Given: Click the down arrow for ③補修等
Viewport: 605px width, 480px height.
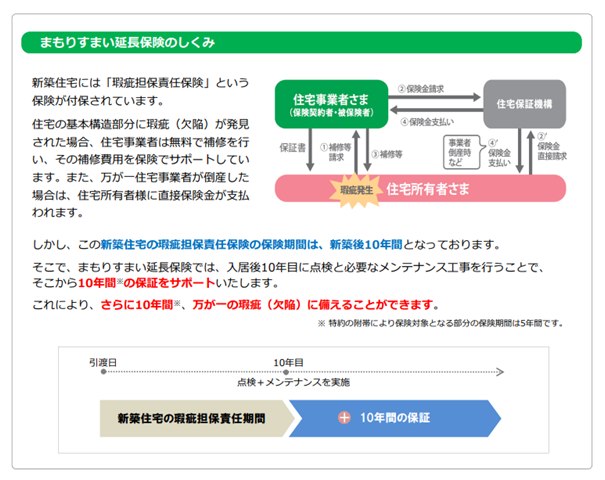Looking at the screenshot, I should (367, 150).
